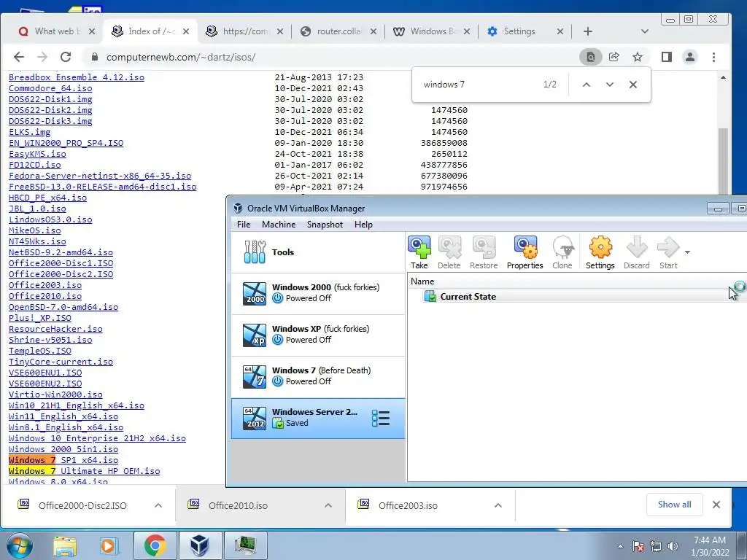This screenshot has height=560, width=747.
Task: Close the 'Index of' Chrome tab
Action: (x=186, y=31)
